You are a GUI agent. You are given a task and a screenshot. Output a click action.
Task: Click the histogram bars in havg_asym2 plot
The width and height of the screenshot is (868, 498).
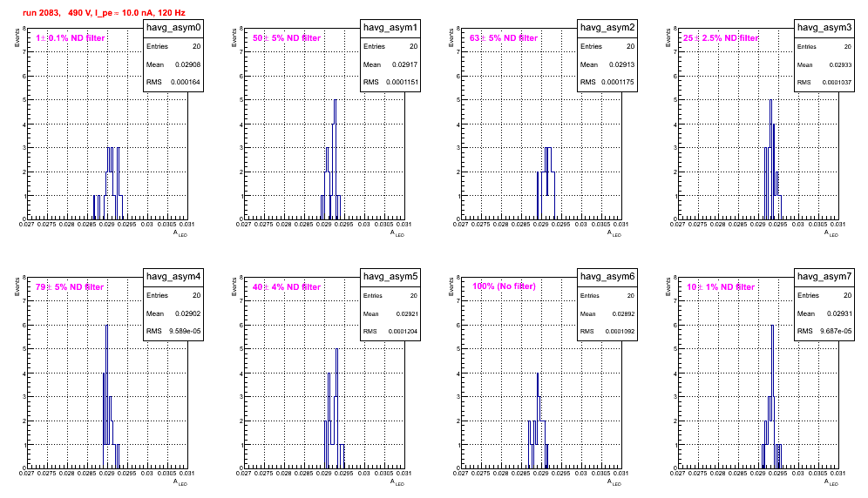click(x=546, y=183)
